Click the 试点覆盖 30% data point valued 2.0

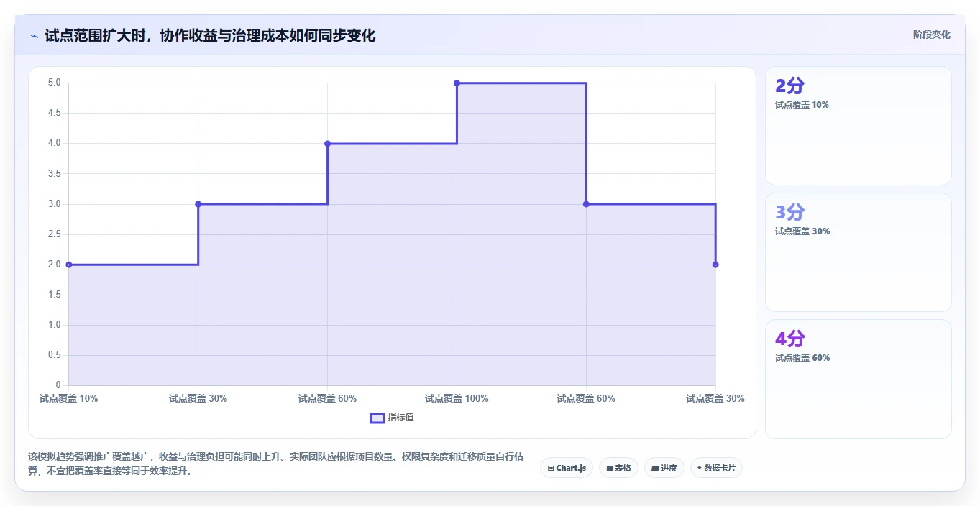[x=715, y=264]
